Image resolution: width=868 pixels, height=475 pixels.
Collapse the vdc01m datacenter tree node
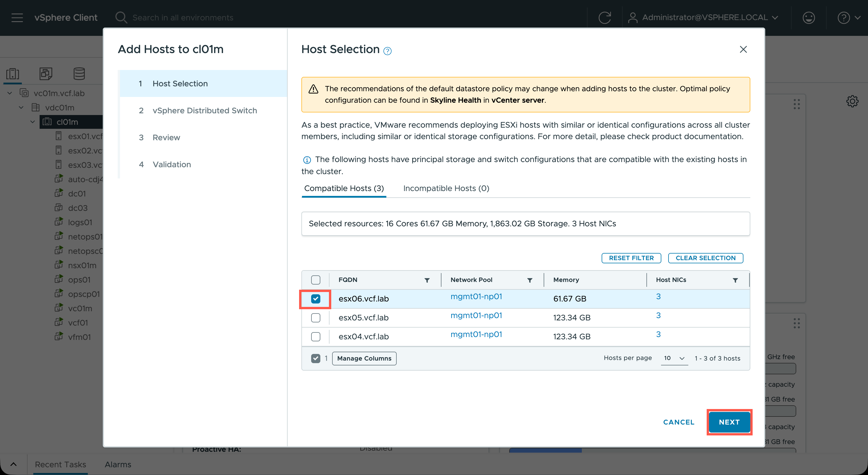click(21, 107)
